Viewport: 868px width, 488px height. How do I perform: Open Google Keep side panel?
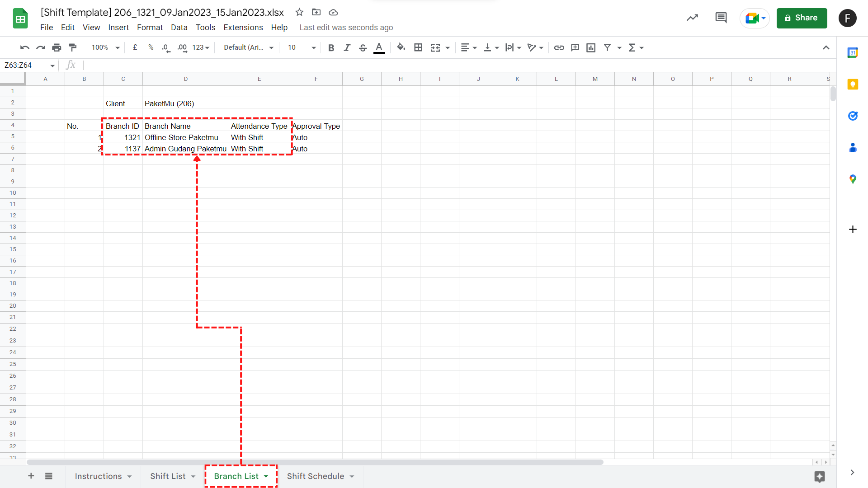coord(853,84)
